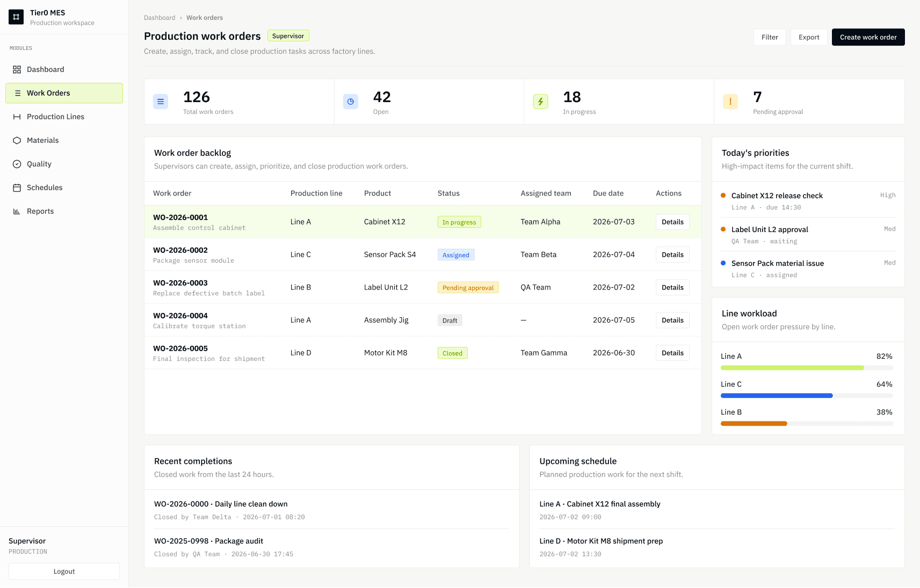This screenshot has width=920, height=588.
Task: Click the Production Lines sidebar icon
Action: click(17, 117)
